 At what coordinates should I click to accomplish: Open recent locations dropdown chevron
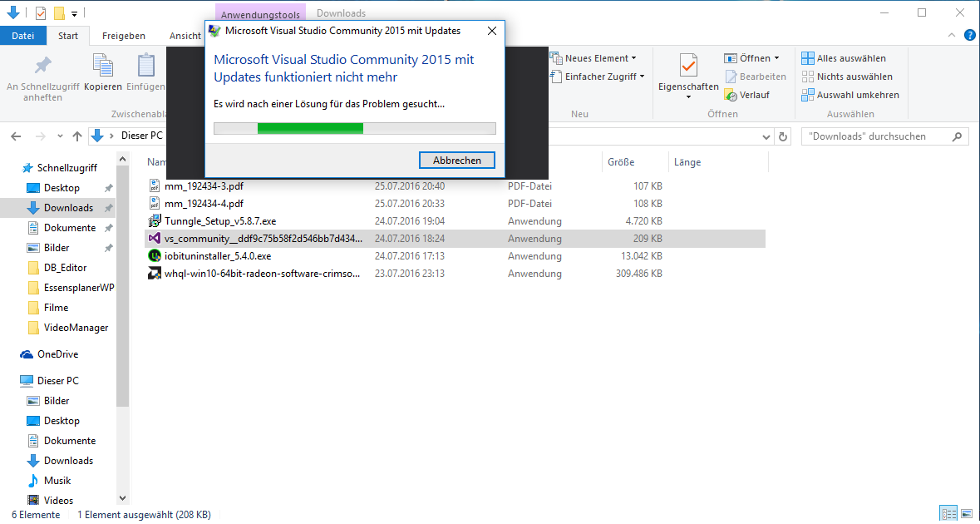[60, 136]
